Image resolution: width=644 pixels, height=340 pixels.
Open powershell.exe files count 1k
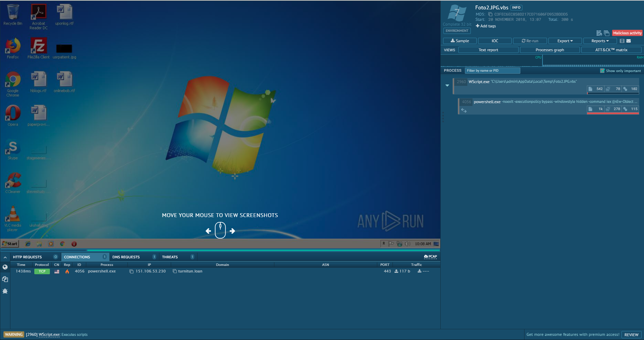(x=596, y=109)
